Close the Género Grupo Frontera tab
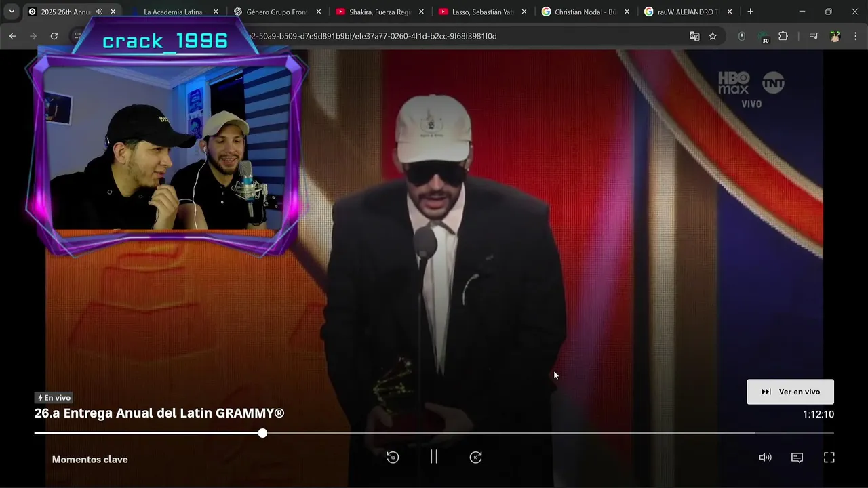Viewport: 868px width, 488px height. click(319, 12)
